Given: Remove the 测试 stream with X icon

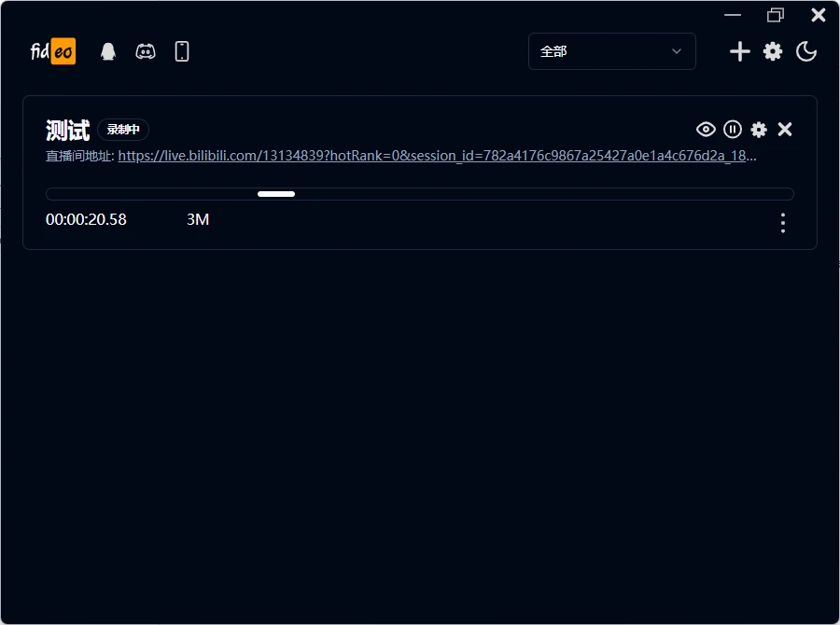Looking at the screenshot, I should 785,129.
